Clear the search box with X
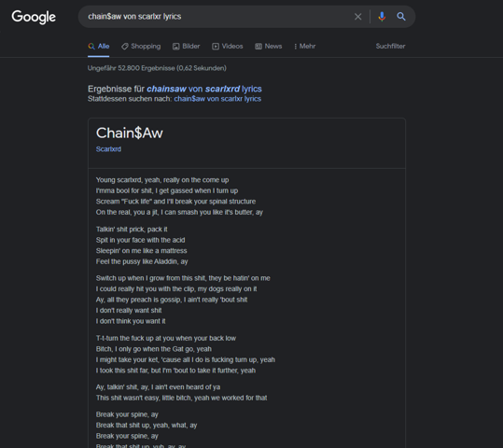 357,17
